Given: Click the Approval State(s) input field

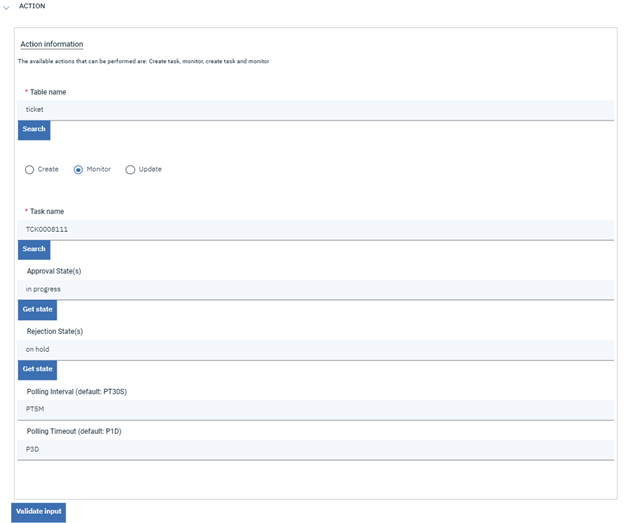Looking at the screenshot, I should 315,289.
